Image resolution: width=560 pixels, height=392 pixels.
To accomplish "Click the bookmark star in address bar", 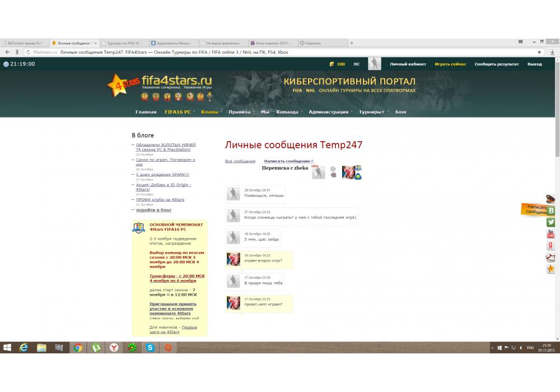I will point(539,52).
